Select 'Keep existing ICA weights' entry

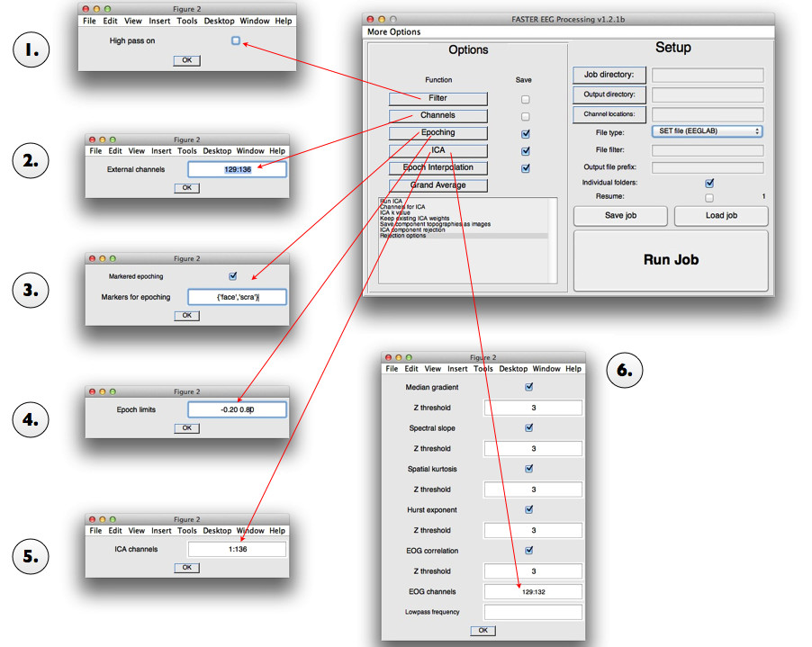[x=464, y=219]
